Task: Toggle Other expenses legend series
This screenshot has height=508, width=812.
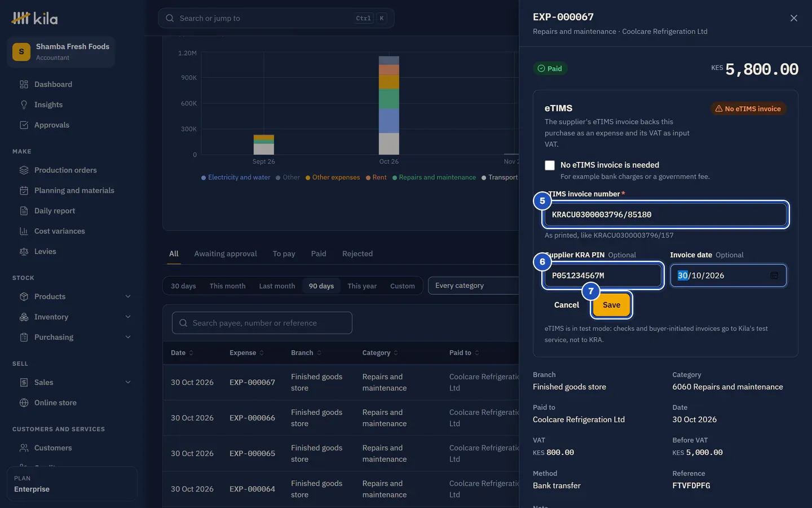Action: (x=333, y=177)
